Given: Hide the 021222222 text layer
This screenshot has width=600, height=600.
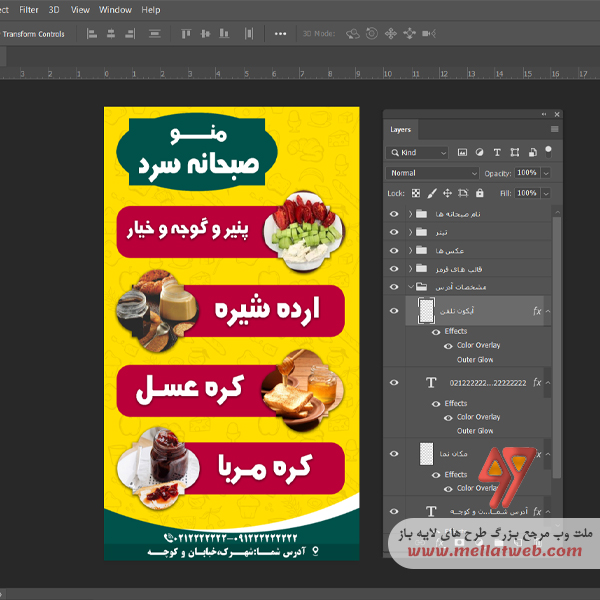Looking at the screenshot, I should pos(394,383).
